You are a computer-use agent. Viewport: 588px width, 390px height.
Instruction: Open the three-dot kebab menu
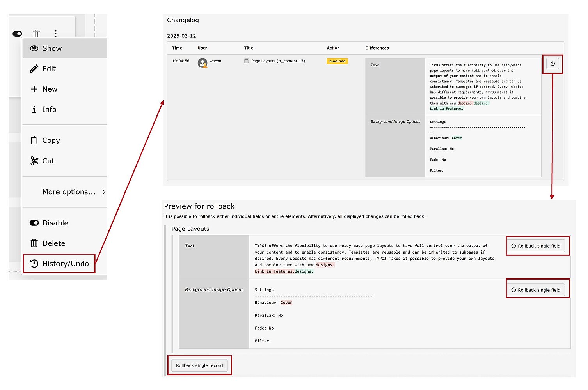56,34
